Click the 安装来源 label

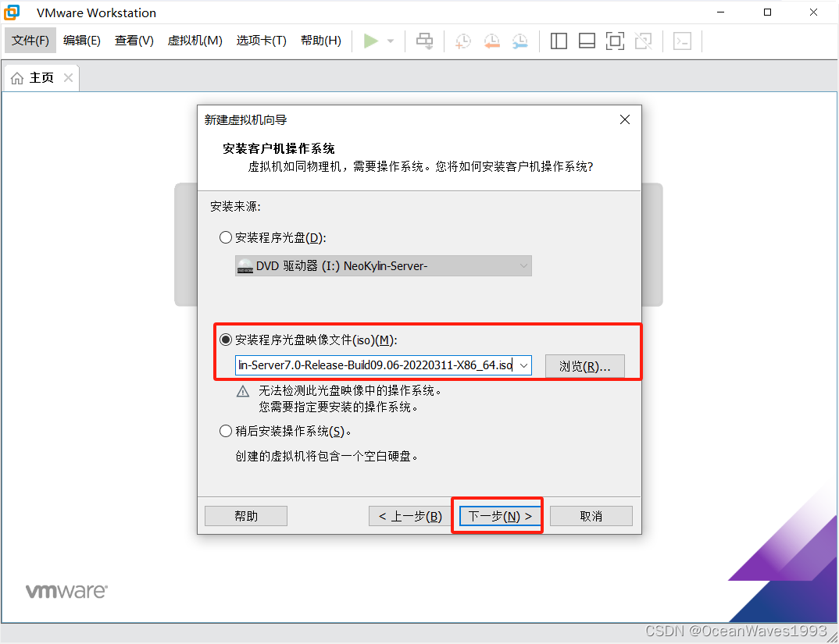click(x=235, y=206)
